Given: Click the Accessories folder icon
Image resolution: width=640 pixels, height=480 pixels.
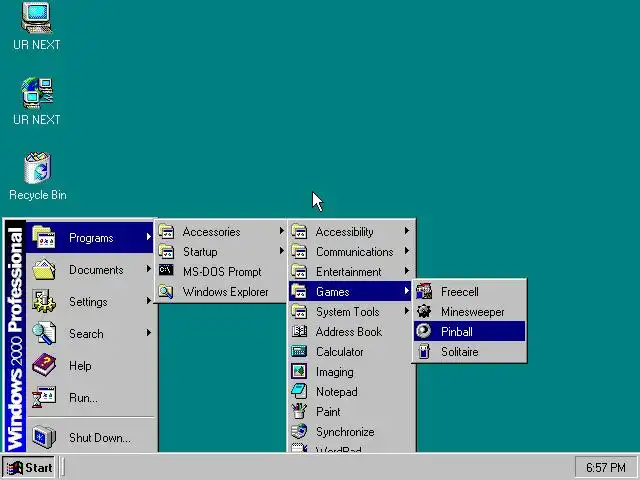Looking at the screenshot, I should click(166, 231).
